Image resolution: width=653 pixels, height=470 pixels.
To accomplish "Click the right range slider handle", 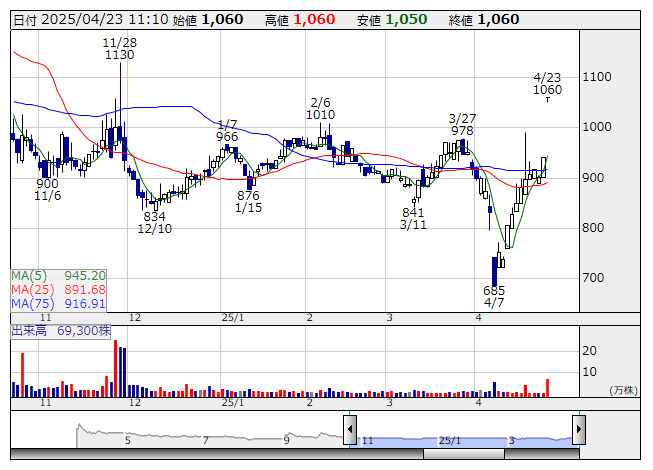I will point(578,428).
